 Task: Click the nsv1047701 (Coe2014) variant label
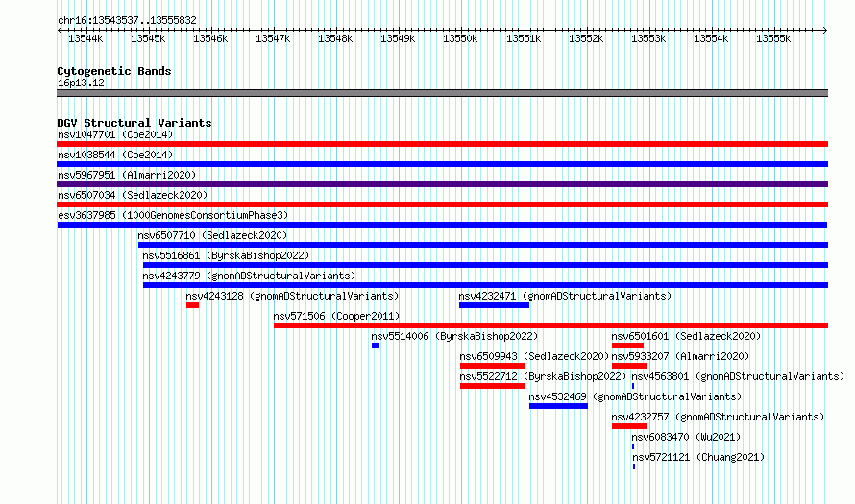(115, 134)
